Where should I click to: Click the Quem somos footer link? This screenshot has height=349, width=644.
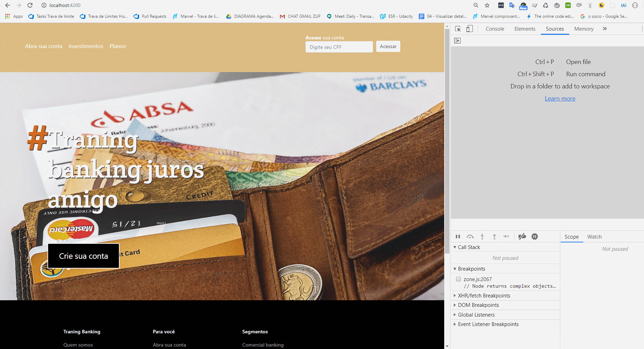tap(78, 345)
